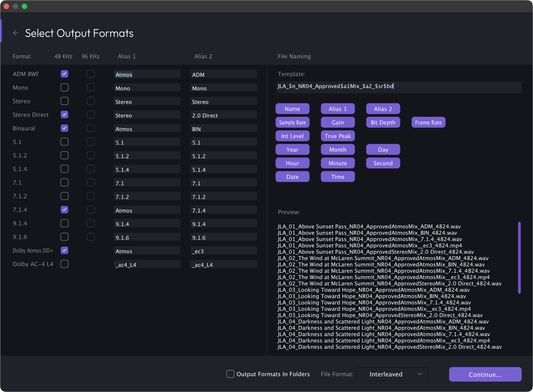Click the Int Level token button

(292, 136)
